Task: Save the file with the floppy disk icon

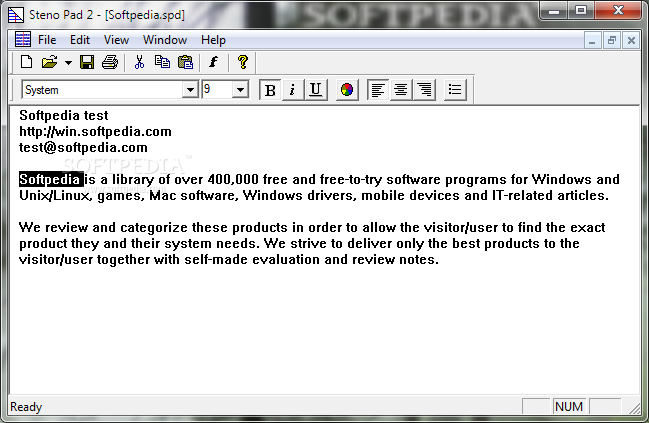Action: [87, 62]
